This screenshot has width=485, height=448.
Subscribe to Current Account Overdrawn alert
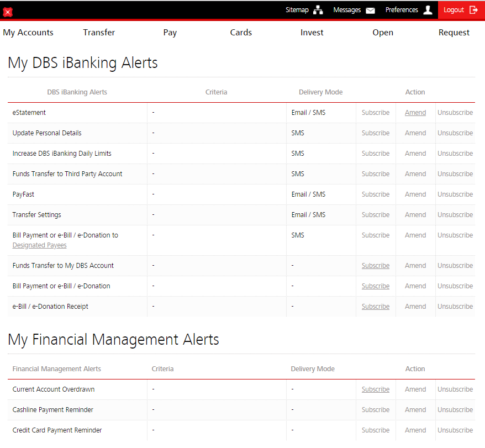pyautogui.click(x=376, y=389)
